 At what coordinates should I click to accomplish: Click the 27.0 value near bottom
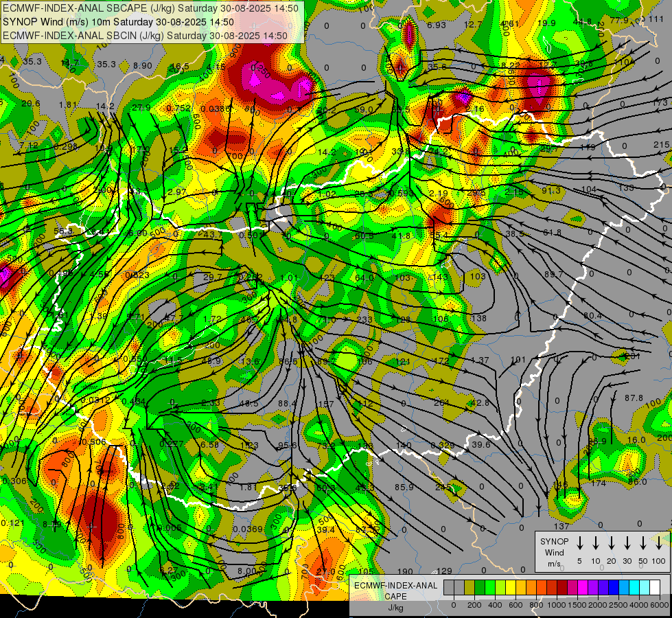(x=326, y=571)
